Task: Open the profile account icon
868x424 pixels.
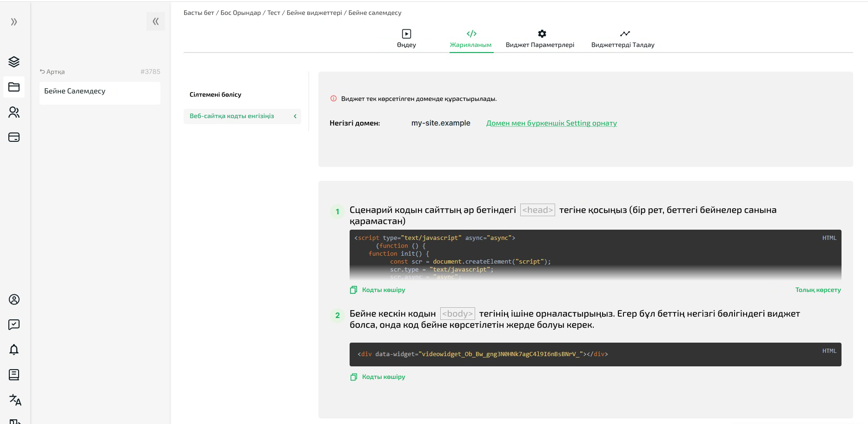Action: 14,299
